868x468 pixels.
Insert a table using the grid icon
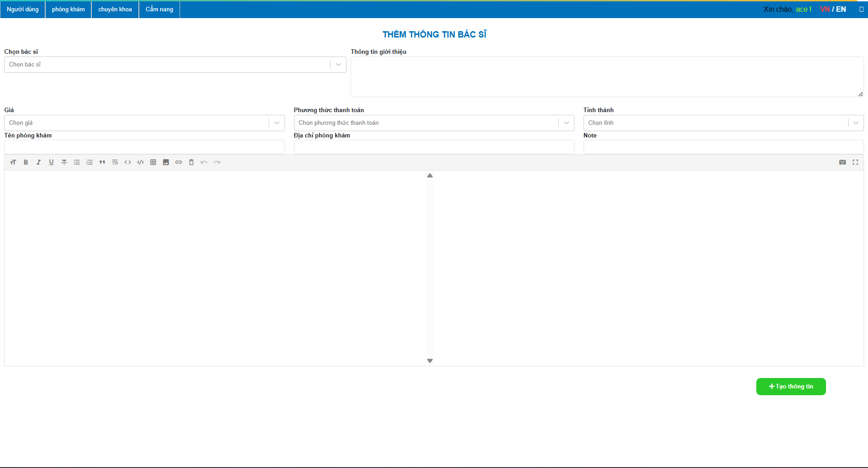(153, 162)
